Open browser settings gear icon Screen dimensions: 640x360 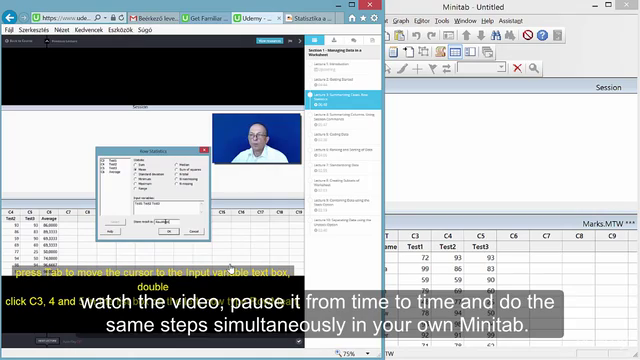pyautogui.click(x=374, y=18)
